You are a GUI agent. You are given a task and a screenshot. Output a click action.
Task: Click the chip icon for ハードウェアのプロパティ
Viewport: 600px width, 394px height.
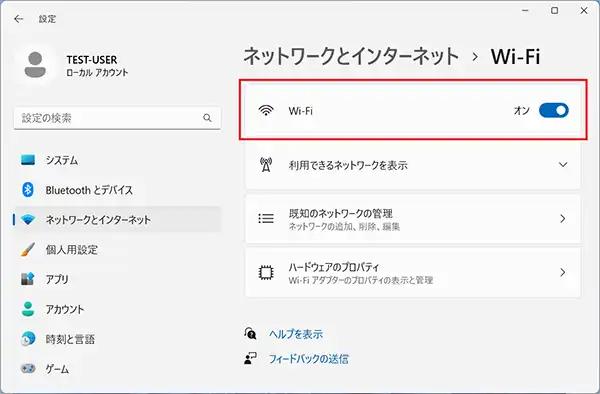[x=266, y=272]
